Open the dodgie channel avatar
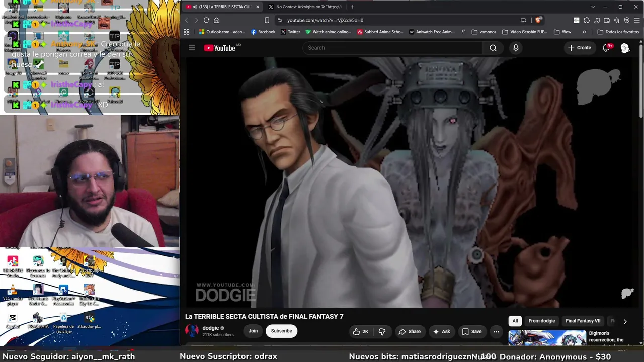 click(192, 330)
